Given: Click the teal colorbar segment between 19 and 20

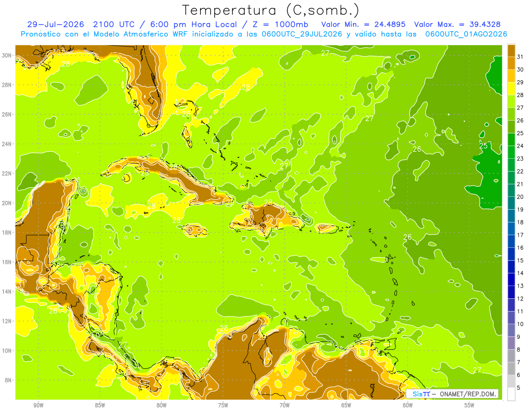Looking at the screenshot, I should pos(511,203).
